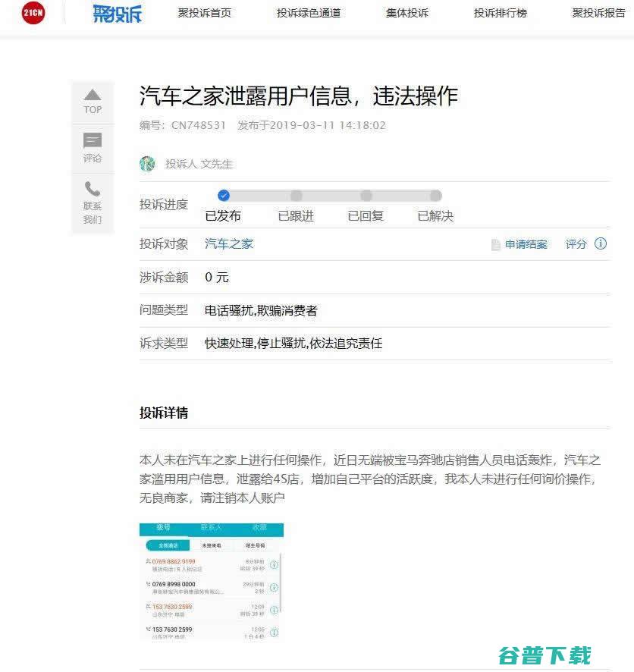This screenshot has height=672, width=634.
Task: Open the info icon next to 评分
Action: (600, 243)
